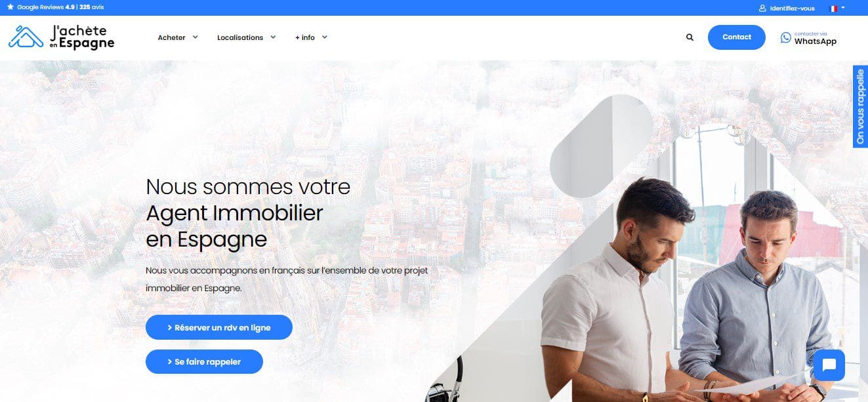This screenshot has height=402, width=868.
Task: Click the J'achète en Espagne house logo
Action: (26, 37)
